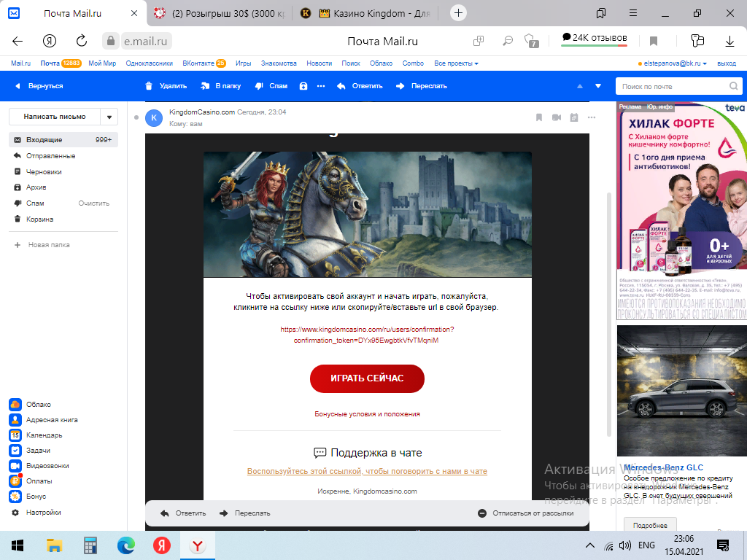Screen dimensions: 747x560
Task: Open Адресная книга
Action: pos(43,419)
